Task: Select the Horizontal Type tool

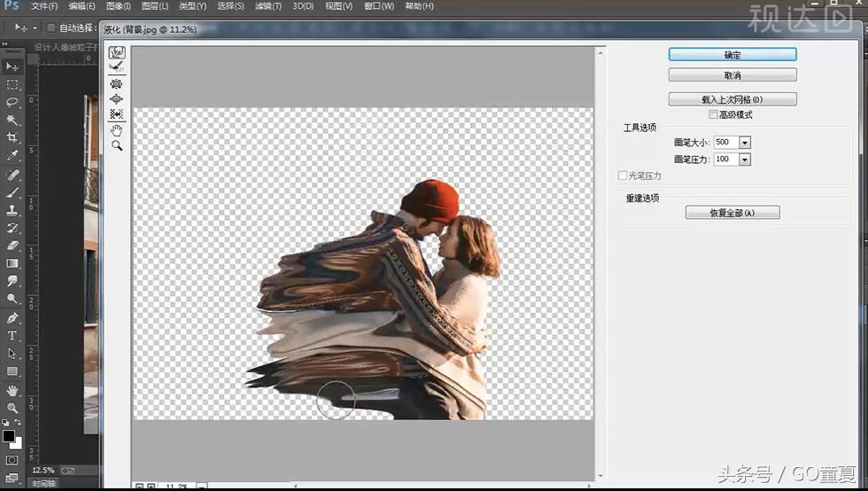Action: [12, 336]
